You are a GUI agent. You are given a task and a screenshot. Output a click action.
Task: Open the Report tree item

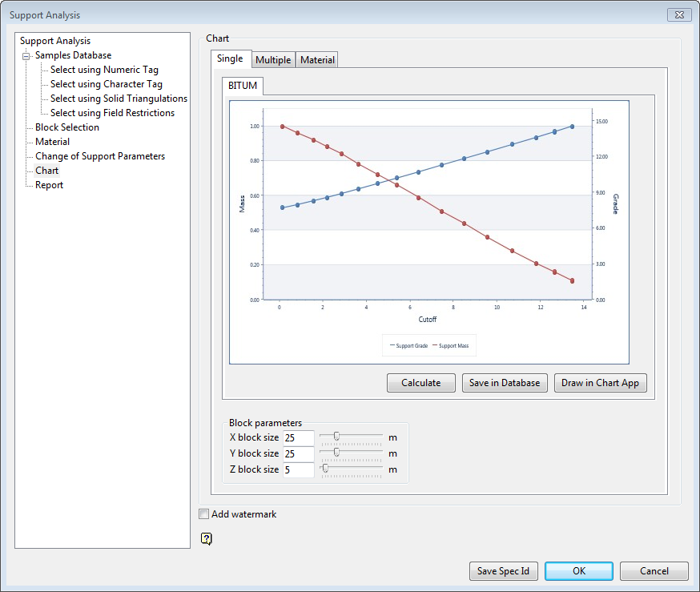pyautogui.click(x=49, y=185)
